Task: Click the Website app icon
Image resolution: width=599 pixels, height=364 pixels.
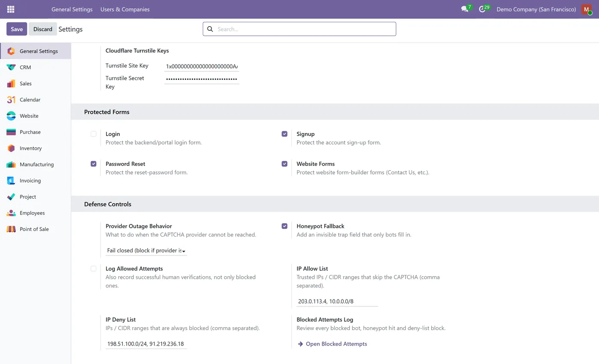Action: [11, 116]
